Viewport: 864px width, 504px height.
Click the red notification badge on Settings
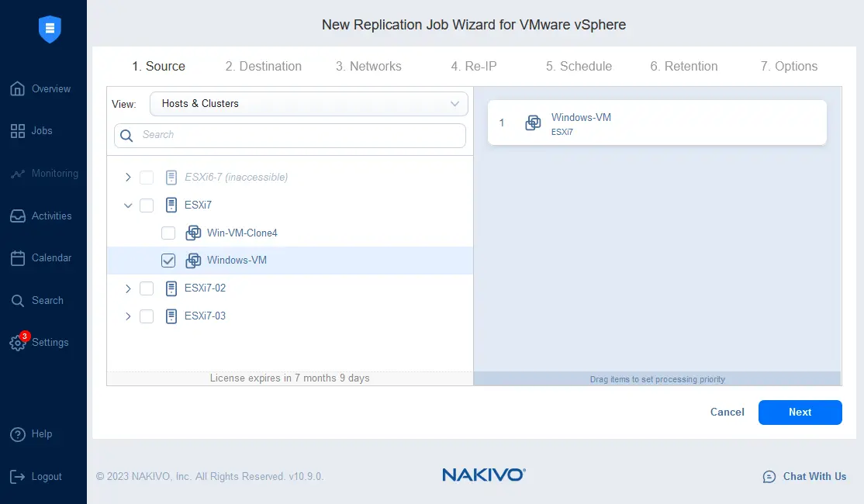tap(25, 336)
